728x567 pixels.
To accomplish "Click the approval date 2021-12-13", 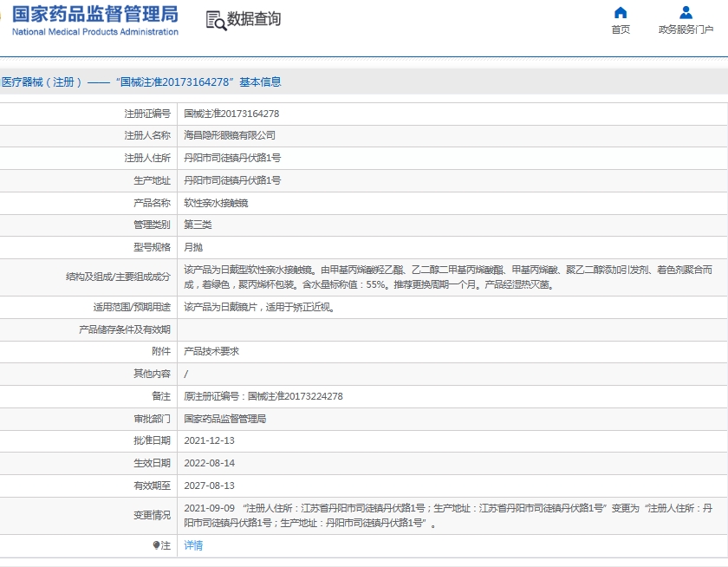I will [x=210, y=440].
